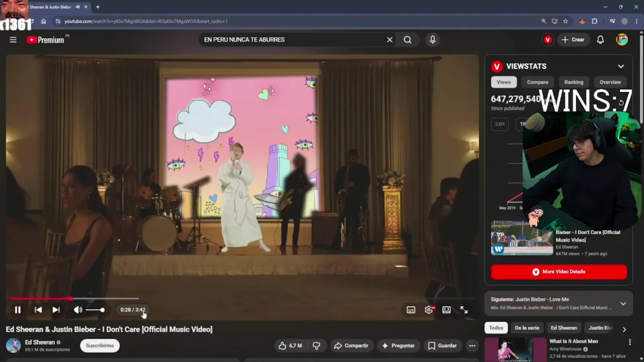Image resolution: width=644 pixels, height=362 pixels.
Task: Click the Suscribirme button
Action: click(100, 345)
